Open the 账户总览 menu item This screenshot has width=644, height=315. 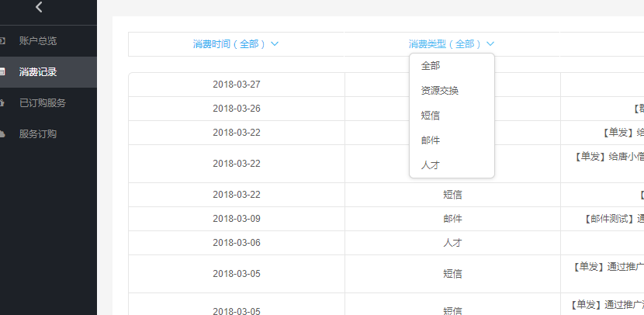38,40
